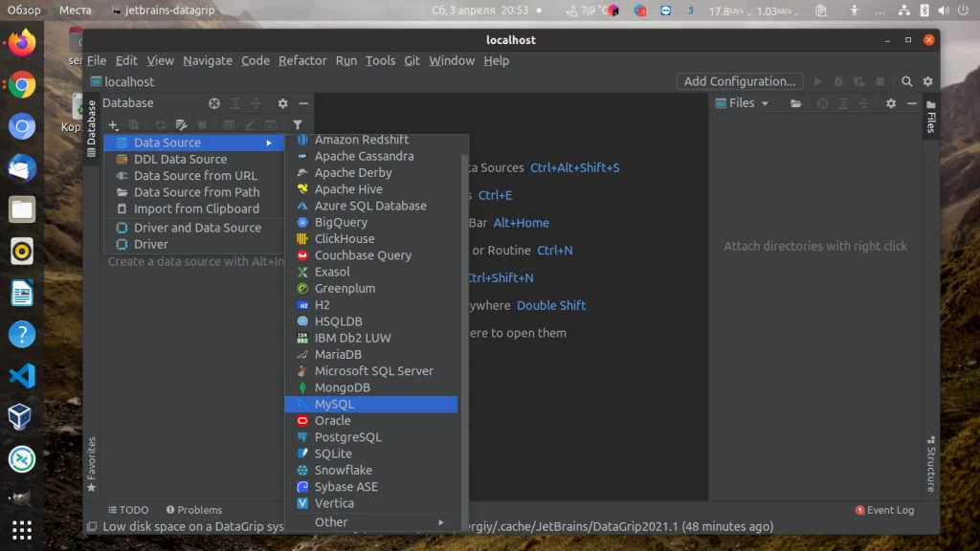
Task: Open Firefox from the dock
Action: (21, 42)
